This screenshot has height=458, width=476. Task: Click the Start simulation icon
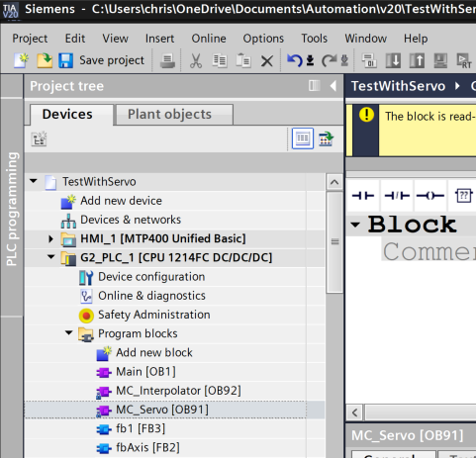[440, 60]
